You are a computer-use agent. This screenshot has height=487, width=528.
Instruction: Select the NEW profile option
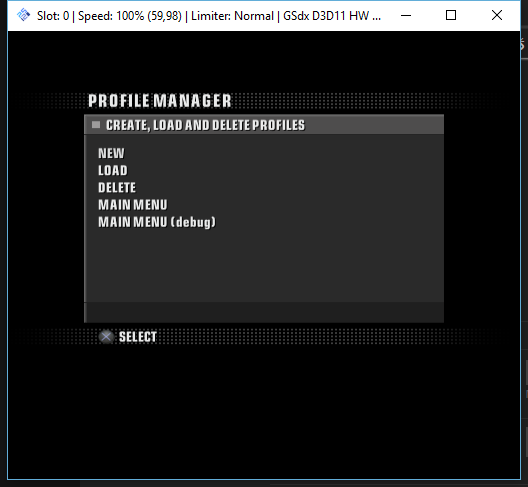pyautogui.click(x=111, y=154)
